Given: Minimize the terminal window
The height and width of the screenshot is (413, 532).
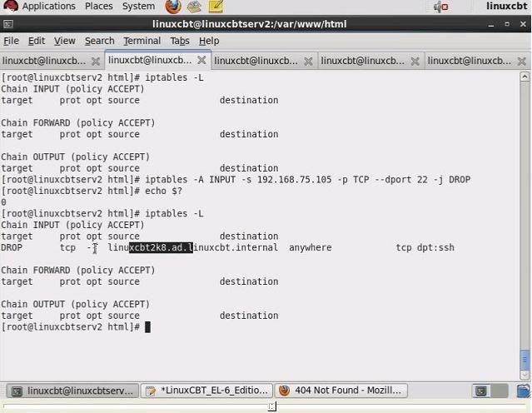Looking at the screenshot, I should [491, 24].
